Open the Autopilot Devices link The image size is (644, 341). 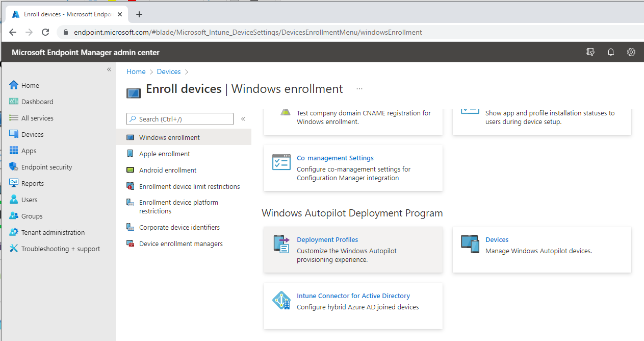pyautogui.click(x=497, y=240)
